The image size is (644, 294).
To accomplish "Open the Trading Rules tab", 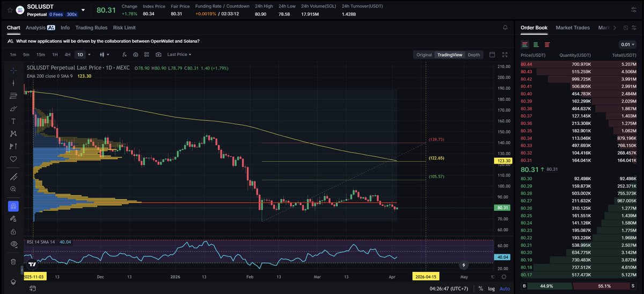I will tap(91, 27).
